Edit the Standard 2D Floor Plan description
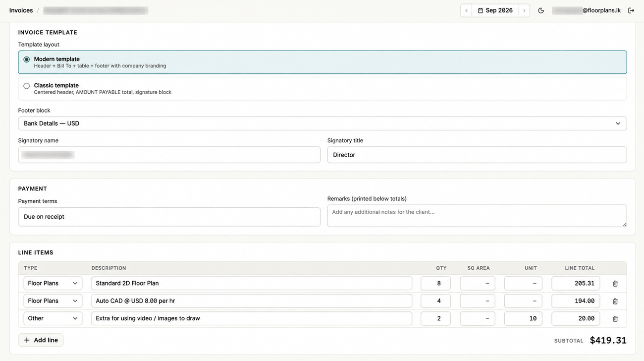Viewport: 644px width, 361px height. pos(252,283)
